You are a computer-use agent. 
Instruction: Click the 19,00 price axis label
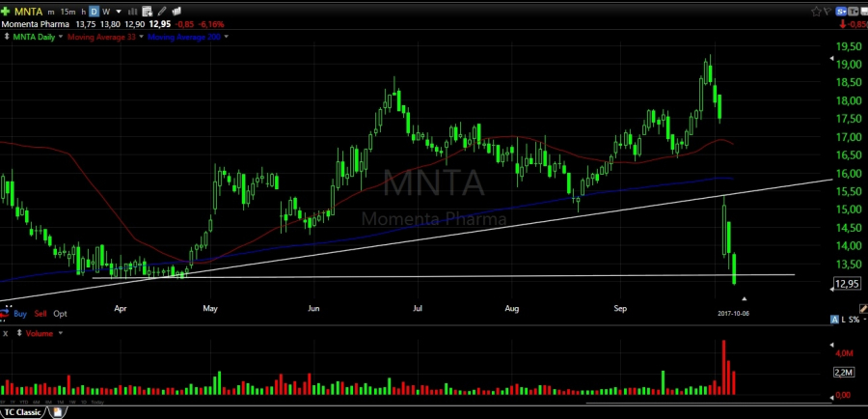851,65
